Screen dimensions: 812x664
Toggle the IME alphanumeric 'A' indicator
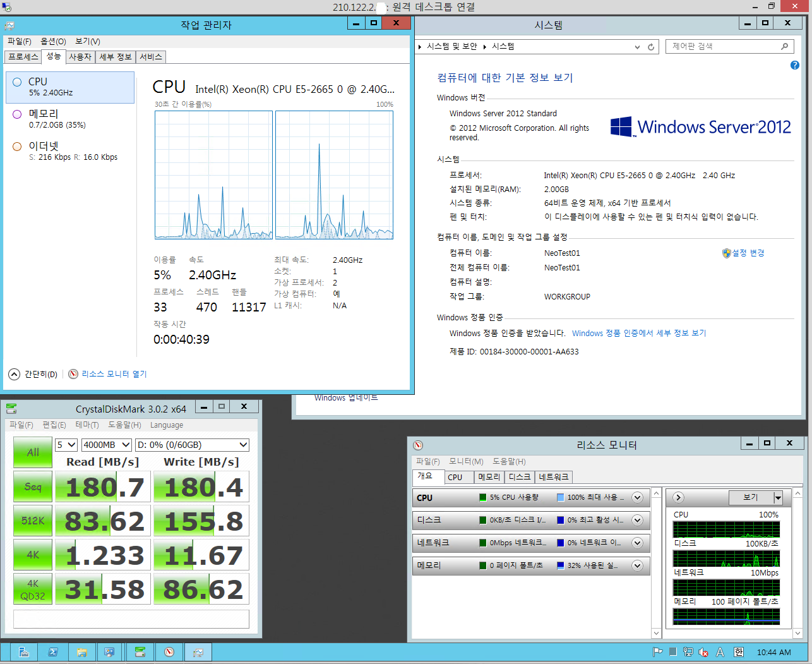click(x=720, y=652)
